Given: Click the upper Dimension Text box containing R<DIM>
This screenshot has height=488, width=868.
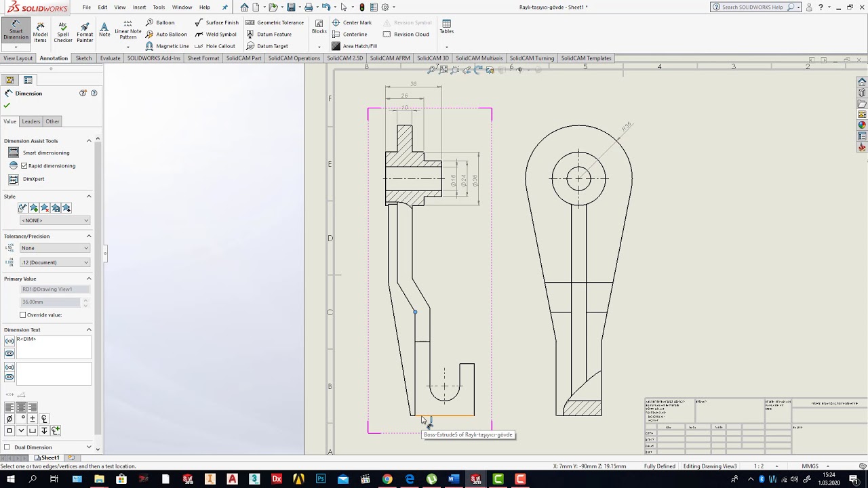Looking at the screenshot, I should tap(54, 347).
